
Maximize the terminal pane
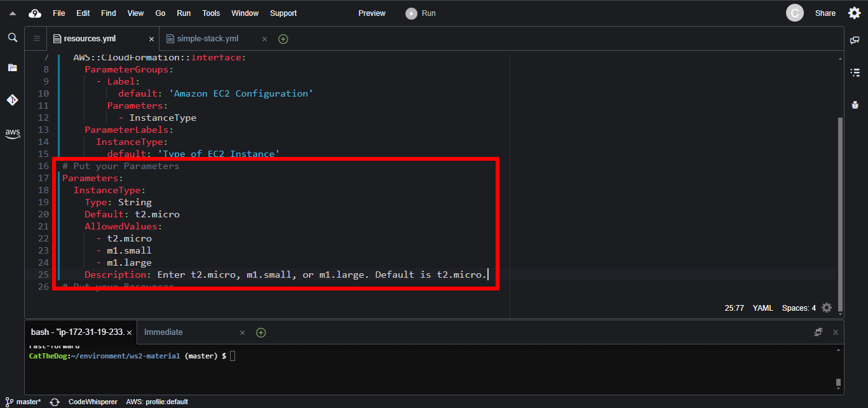point(818,332)
